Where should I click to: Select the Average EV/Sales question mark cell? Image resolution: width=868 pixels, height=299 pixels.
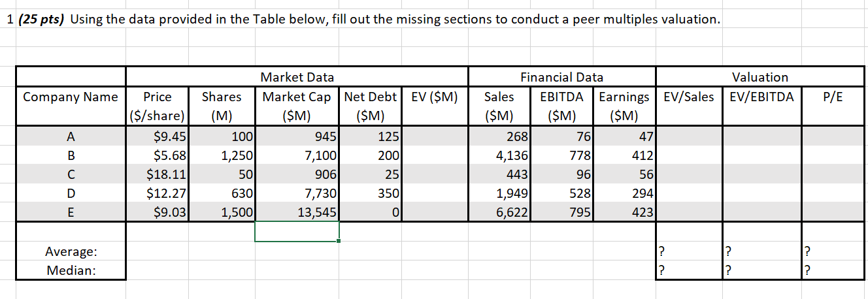pyautogui.click(x=688, y=251)
